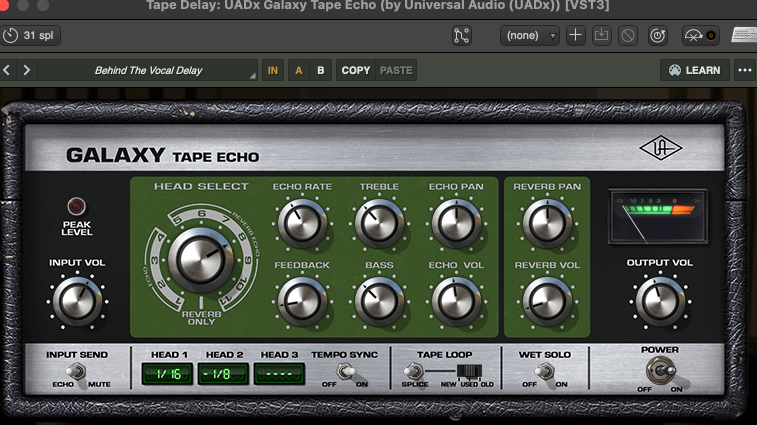
Task: Click the Tape Loop Splice switch
Action: 413,371
